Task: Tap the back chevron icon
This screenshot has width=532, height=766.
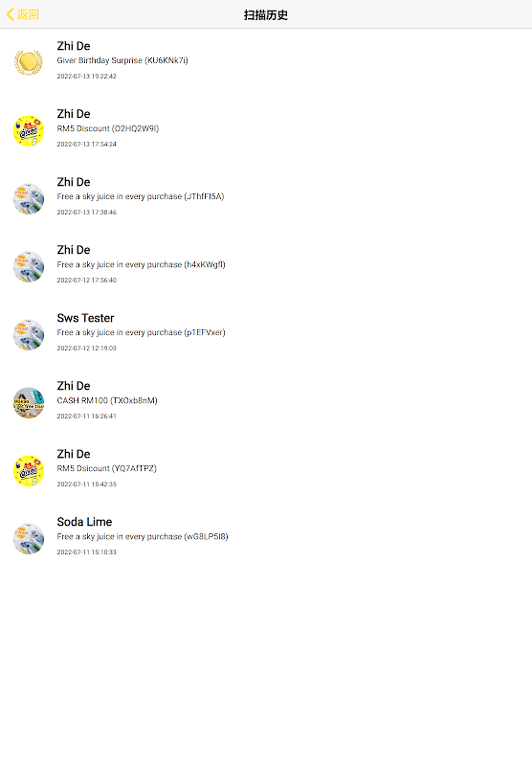Action: [x=11, y=14]
